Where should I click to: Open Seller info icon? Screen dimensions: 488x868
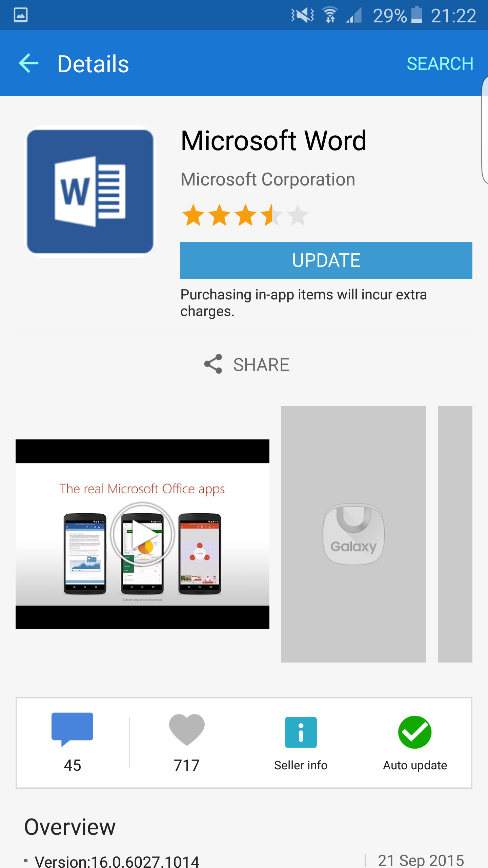click(x=301, y=732)
